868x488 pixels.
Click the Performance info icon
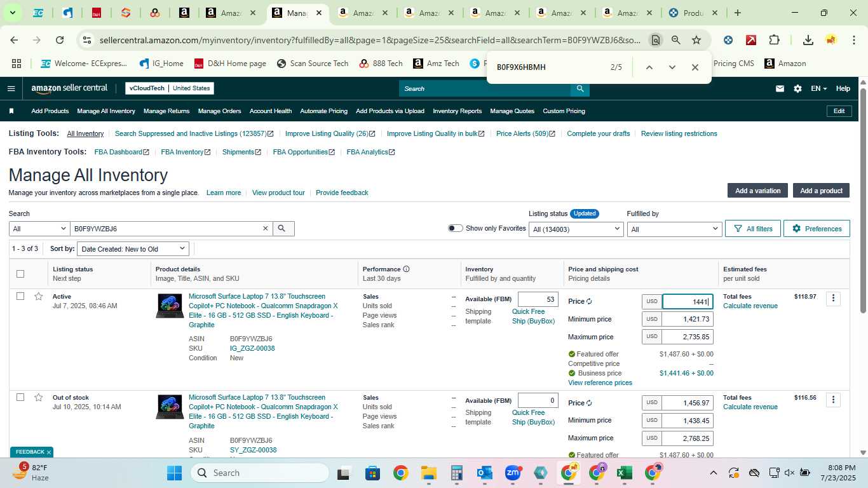(x=406, y=269)
